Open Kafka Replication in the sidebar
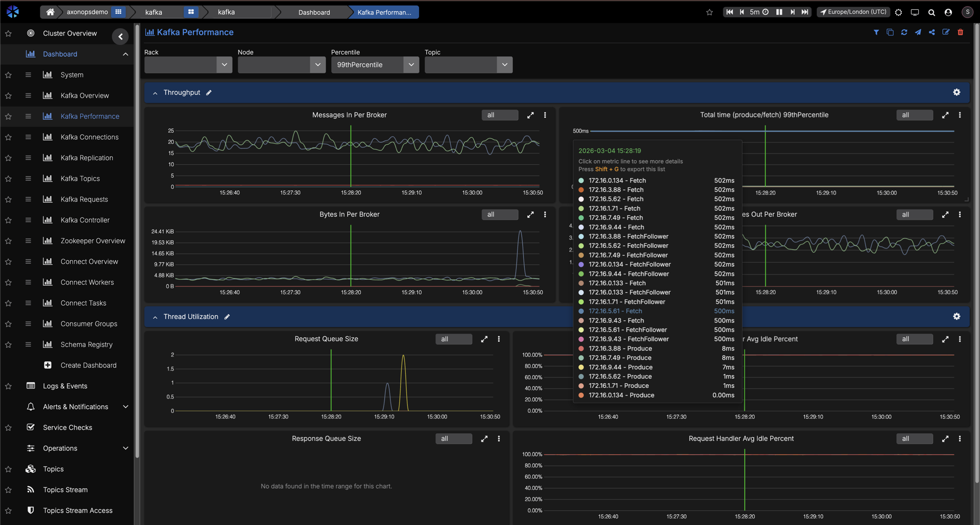This screenshot has height=525, width=980. coord(87,158)
